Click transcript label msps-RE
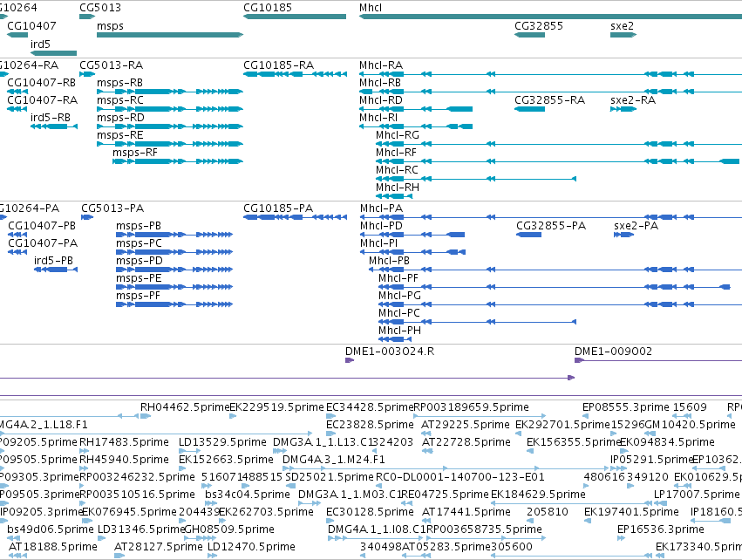Viewport: 742px width, 560px height. 119,135
